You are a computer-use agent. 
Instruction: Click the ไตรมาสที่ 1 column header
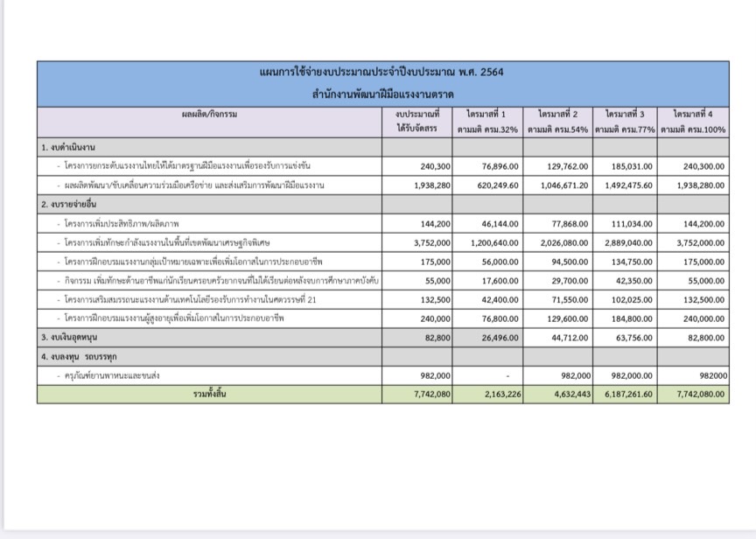[x=492, y=122]
